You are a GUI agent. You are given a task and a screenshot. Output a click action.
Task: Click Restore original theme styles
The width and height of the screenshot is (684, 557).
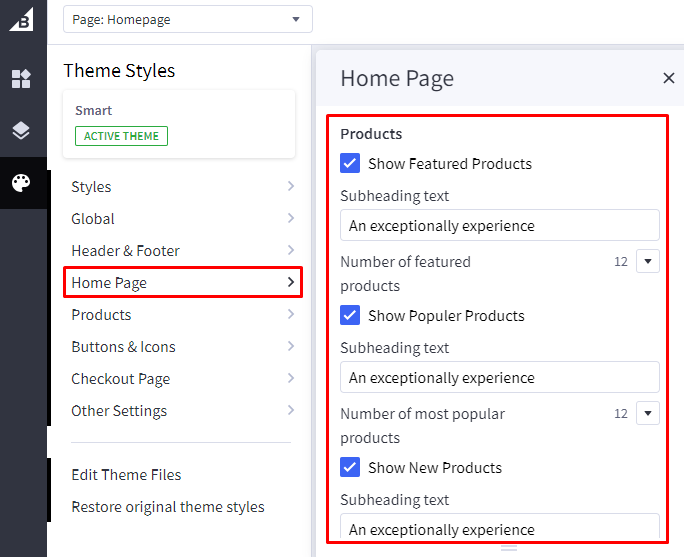(168, 507)
